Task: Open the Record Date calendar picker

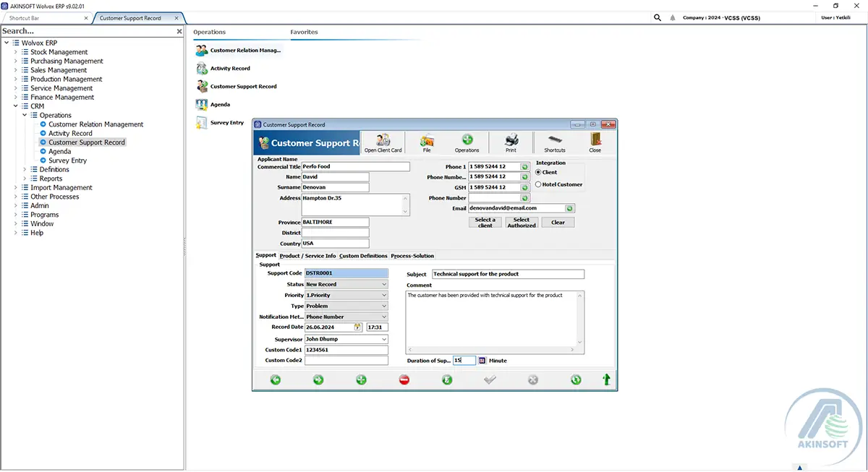Action: pos(357,327)
